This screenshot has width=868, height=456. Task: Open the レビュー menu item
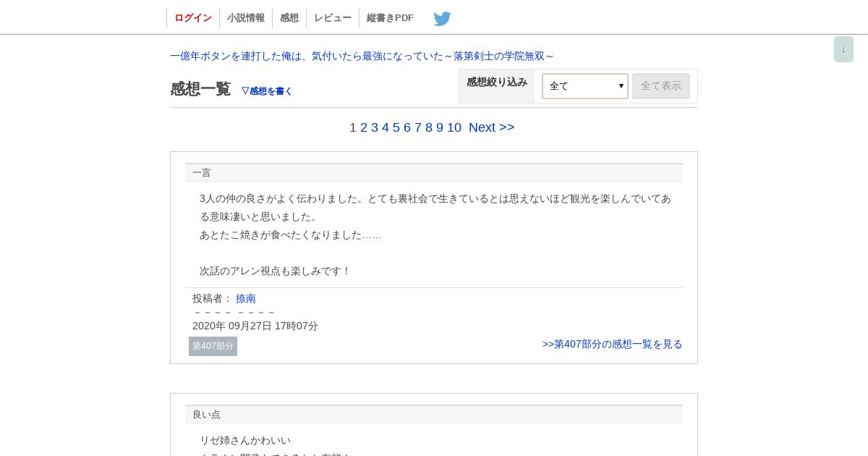[333, 18]
